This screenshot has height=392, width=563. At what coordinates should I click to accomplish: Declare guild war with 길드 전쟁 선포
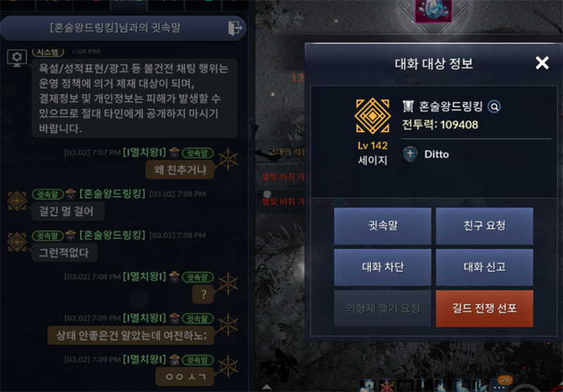pyautogui.click(x=484, y=309)
